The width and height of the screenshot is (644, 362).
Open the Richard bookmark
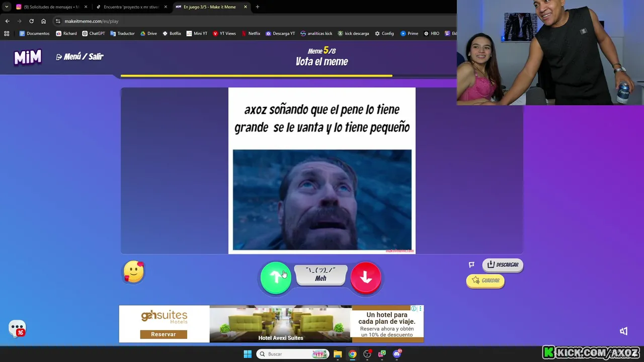(x=66, y=34)
